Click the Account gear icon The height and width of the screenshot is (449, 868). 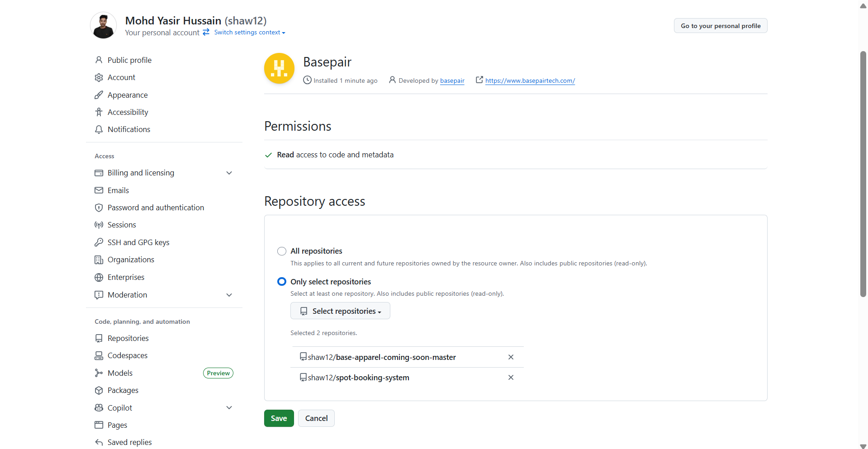pyautogui.click(x=99, y=78)
